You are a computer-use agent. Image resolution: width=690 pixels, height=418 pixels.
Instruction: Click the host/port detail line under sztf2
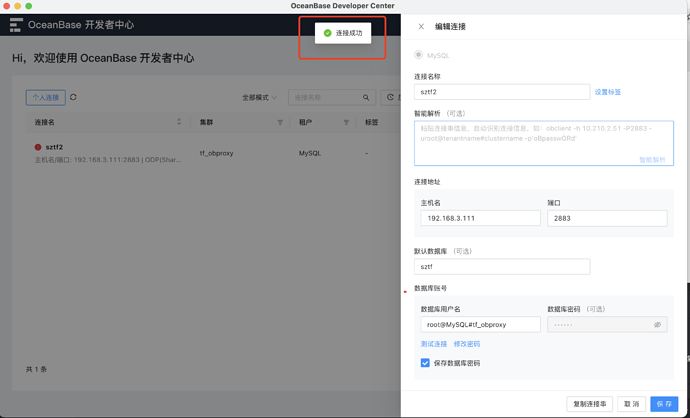108,160
